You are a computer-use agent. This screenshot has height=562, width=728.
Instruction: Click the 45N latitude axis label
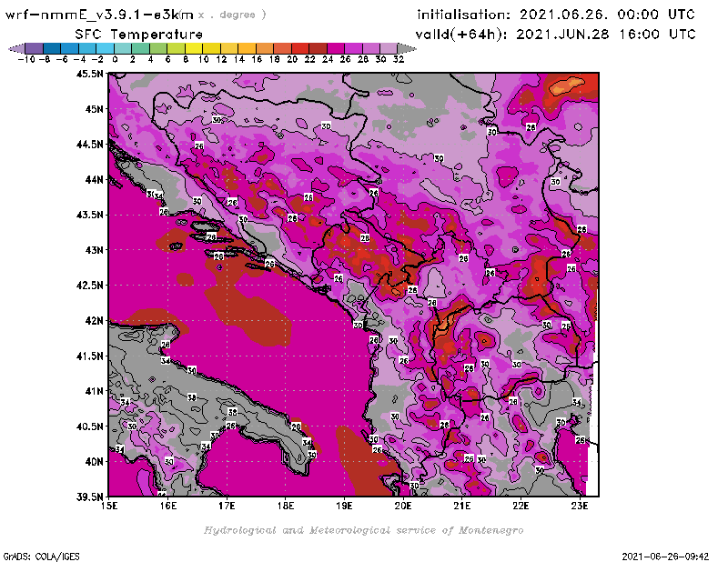(94, 109)
